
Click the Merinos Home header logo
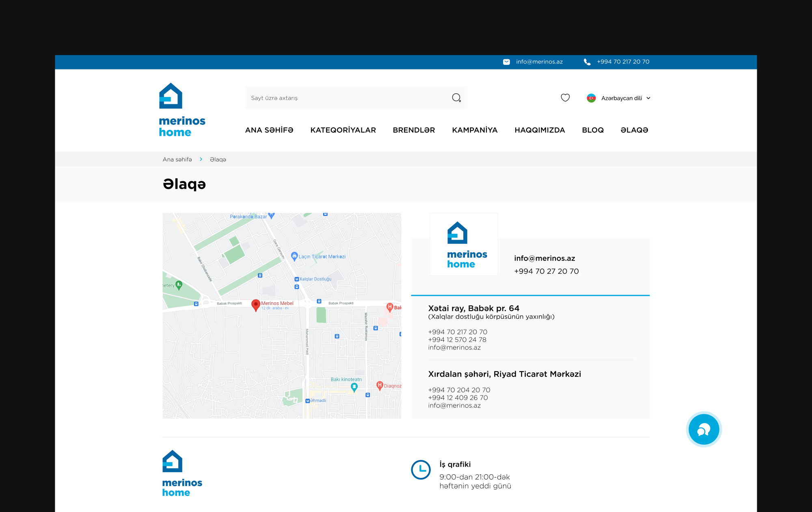pos(182,110)
